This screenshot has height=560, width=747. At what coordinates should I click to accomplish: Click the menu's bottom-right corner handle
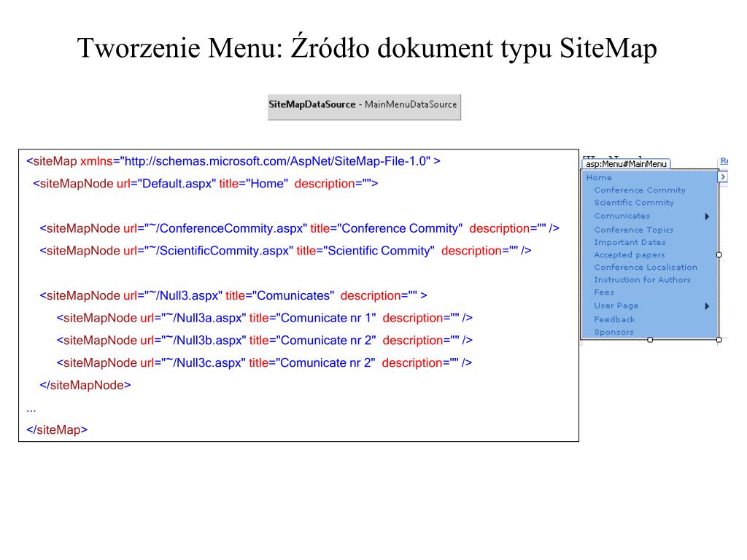click(x=719, y=340)
